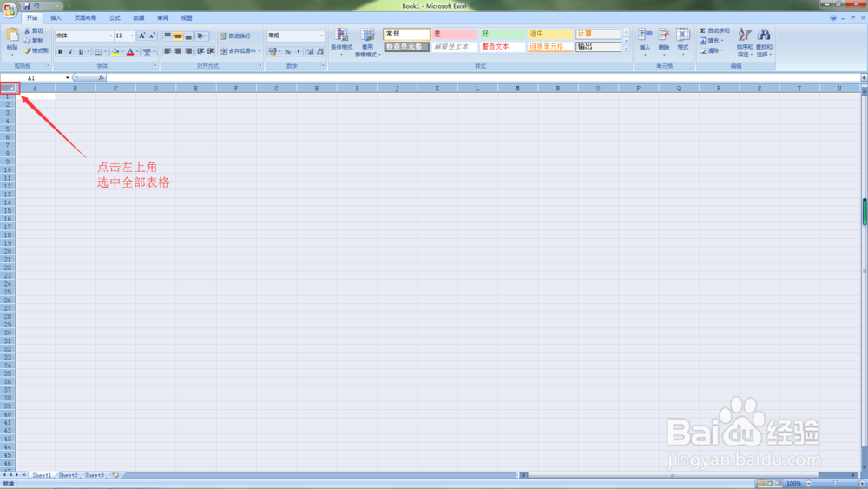Apply the accounting number format

pyautogui.click(x=273, y=51)
